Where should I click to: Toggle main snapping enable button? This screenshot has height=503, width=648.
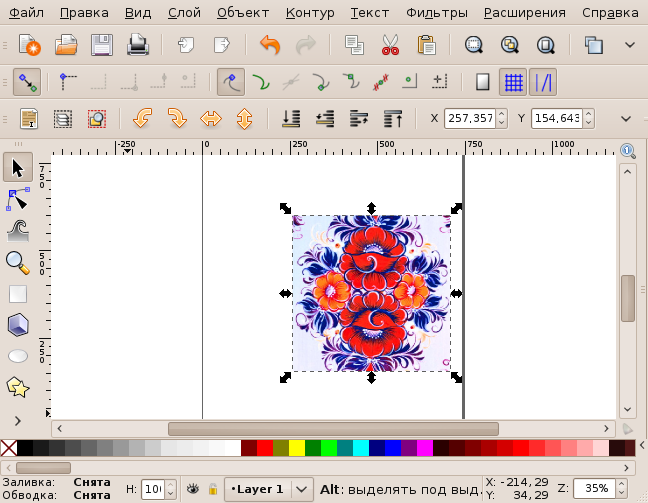point(27,82)
